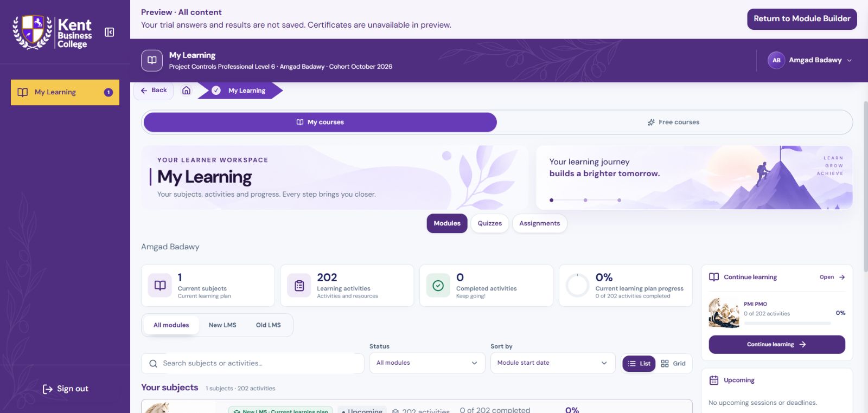Open the home icon in breadcrumb
Viewport: 868px width, 413px height.
(186, 91)
